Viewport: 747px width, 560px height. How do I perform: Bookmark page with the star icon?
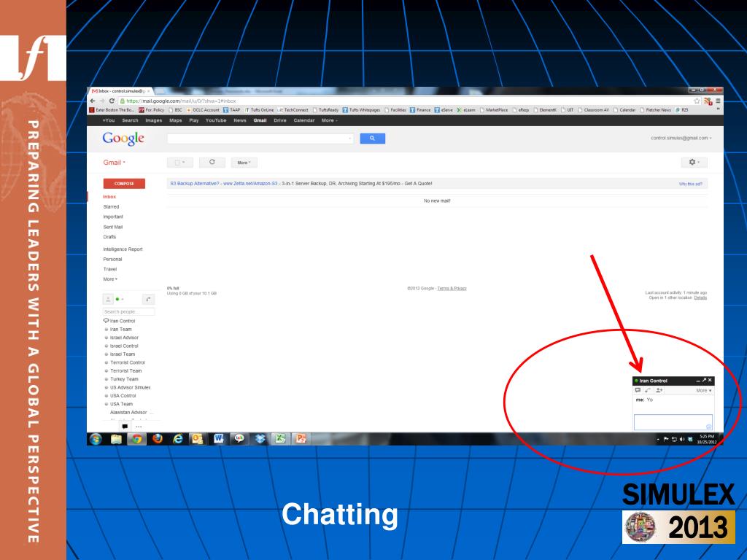(x=697, y=101)
